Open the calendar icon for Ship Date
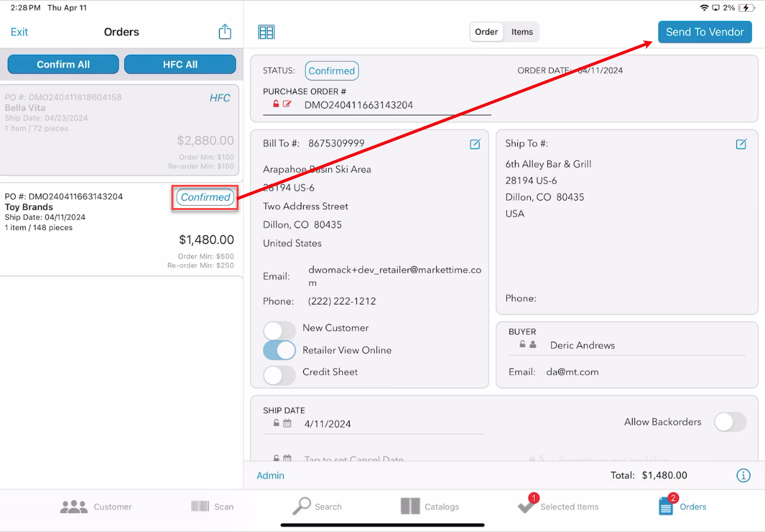The height and width of the screenshot is (532, 765). click(x=287, y=423)
